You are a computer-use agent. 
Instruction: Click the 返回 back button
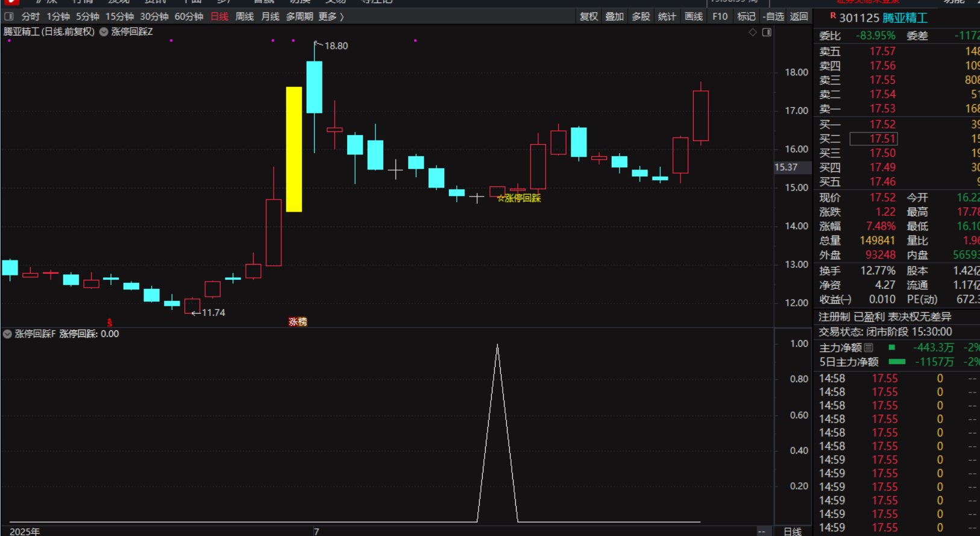tap(799, 16)
